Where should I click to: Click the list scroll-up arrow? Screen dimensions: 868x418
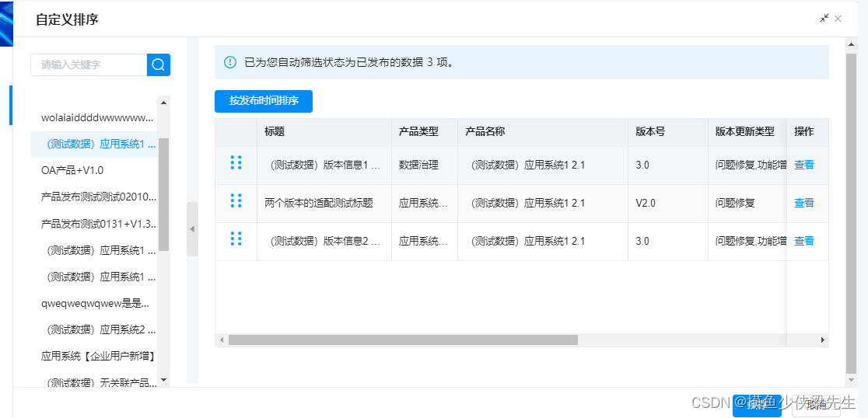coord(163,103)
